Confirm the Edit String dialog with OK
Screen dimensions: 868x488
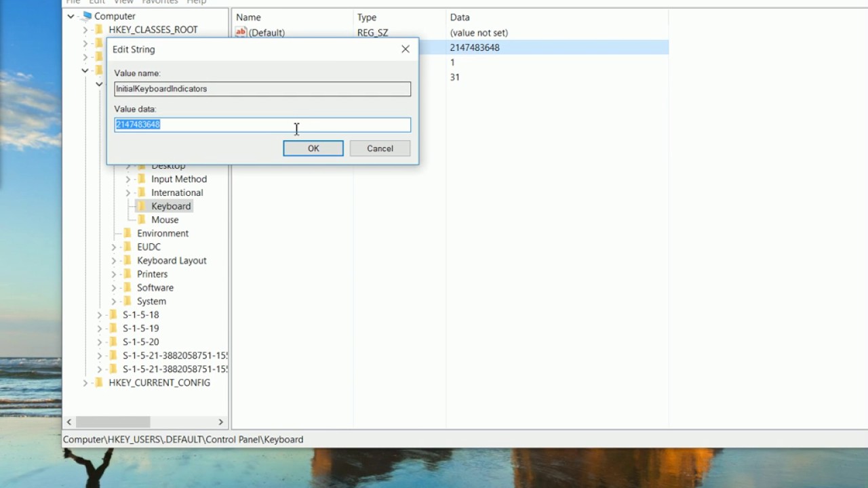[313, 148]
